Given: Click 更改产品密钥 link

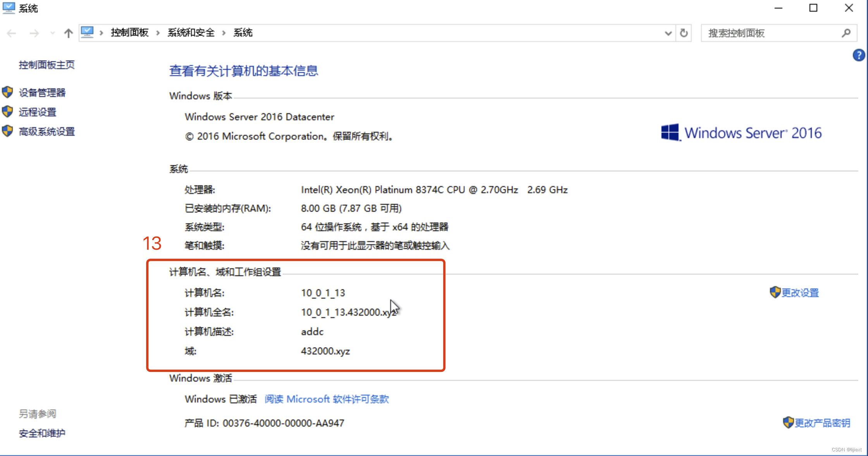Looking at the screenshot, I should (x=823, y=423).
